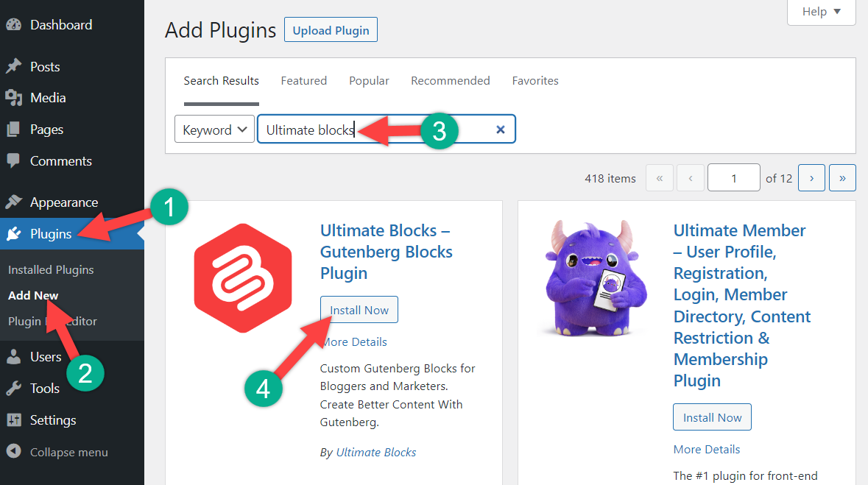Click the Settings sliders icon
The width and height of the screenshot is (868, 485).
[14, 420]
